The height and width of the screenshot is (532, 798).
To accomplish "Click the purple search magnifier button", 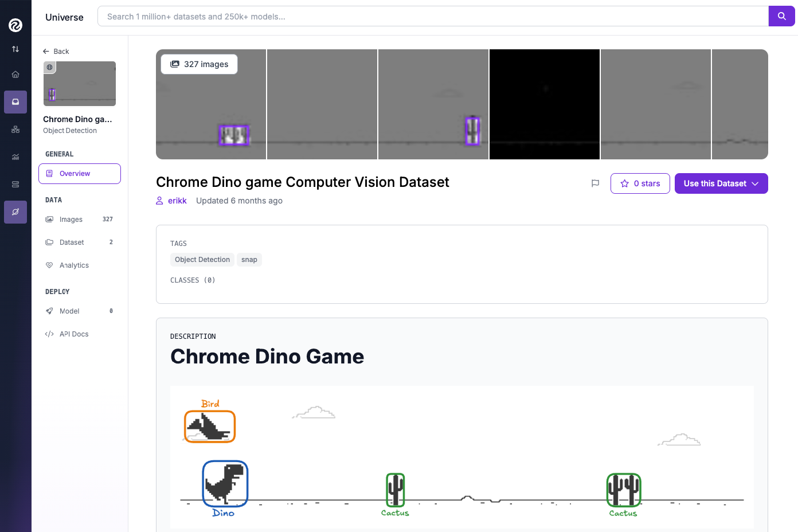I will click(781, 17).
